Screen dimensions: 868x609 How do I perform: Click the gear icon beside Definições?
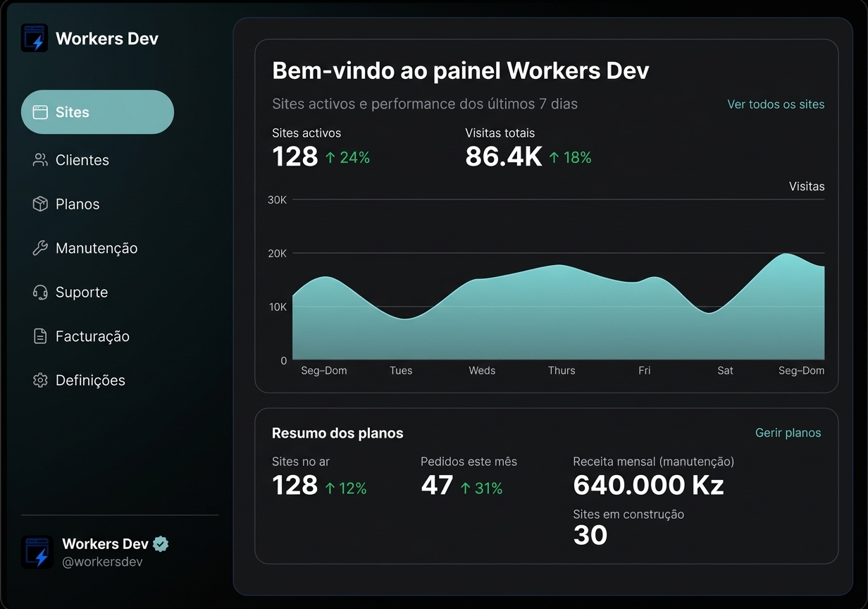(x=40, y=380)
